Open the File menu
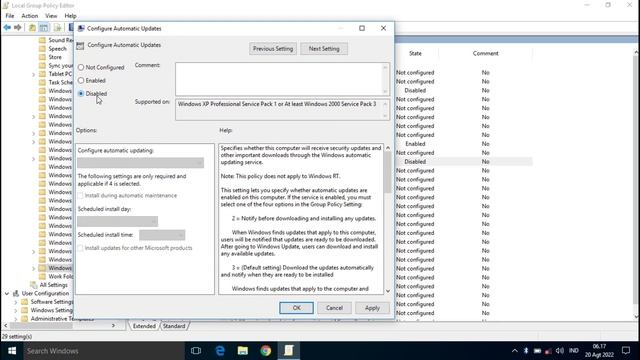Screen dimensions: 640x360 (x=10, y=16)
